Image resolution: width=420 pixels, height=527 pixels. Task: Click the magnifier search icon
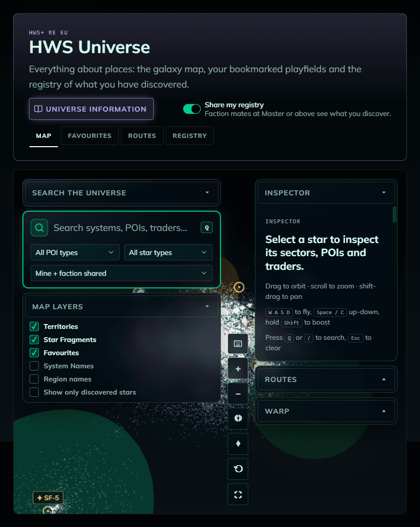pyautogui.click(x=39, y=228)
